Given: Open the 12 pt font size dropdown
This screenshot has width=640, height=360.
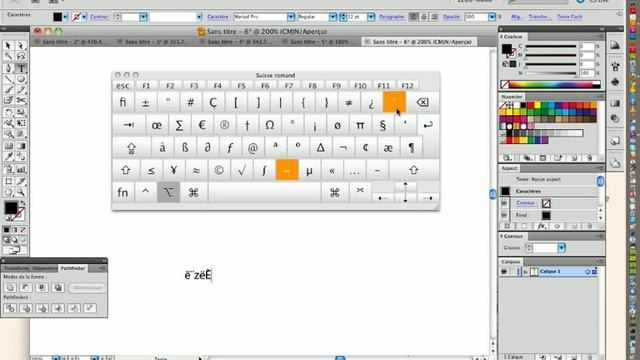Looking at the screenshot, I should coord(371,17).
